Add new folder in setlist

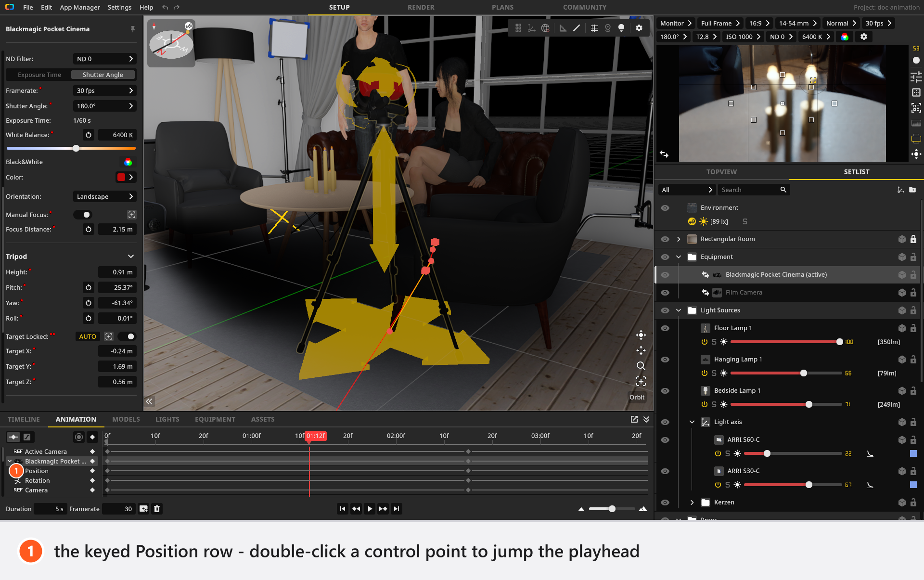(x=912, y=190)
